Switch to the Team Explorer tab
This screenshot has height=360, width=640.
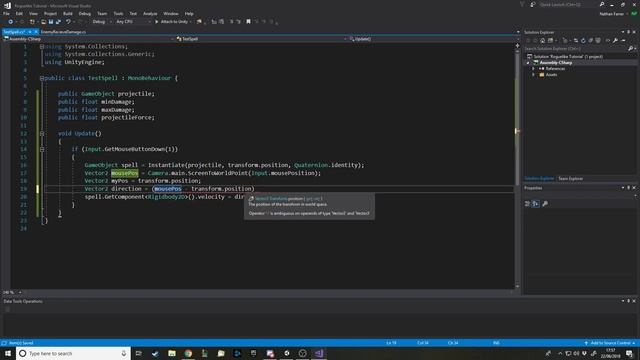(571, 179)
